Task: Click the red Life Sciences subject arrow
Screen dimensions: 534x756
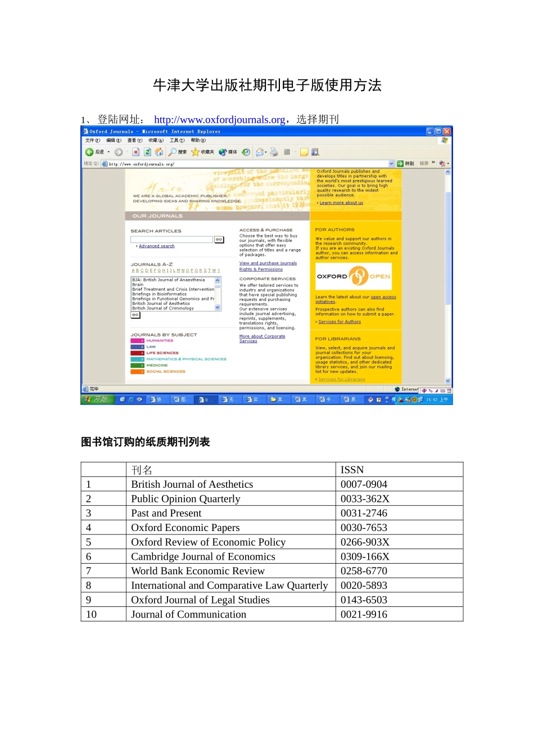Action: [138, 353]
